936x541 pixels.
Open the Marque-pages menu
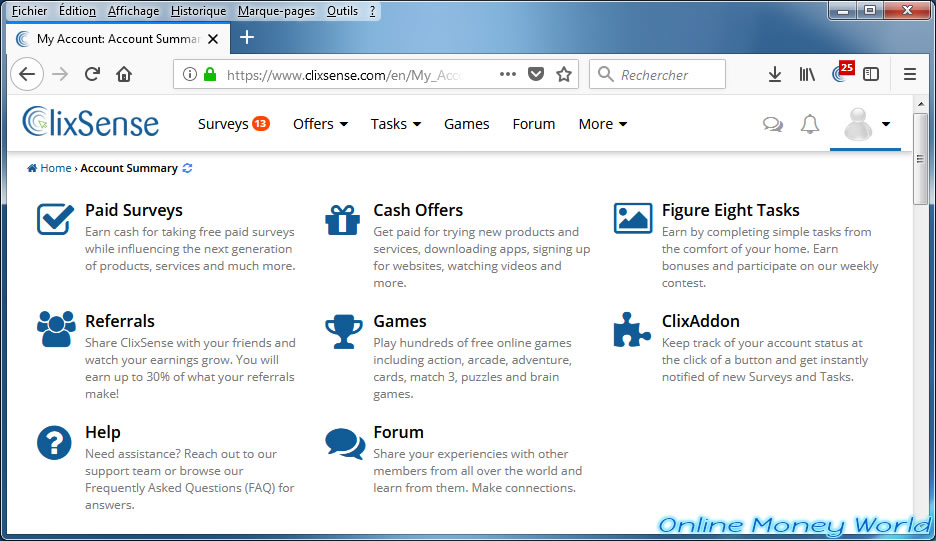tap(276, 11)
